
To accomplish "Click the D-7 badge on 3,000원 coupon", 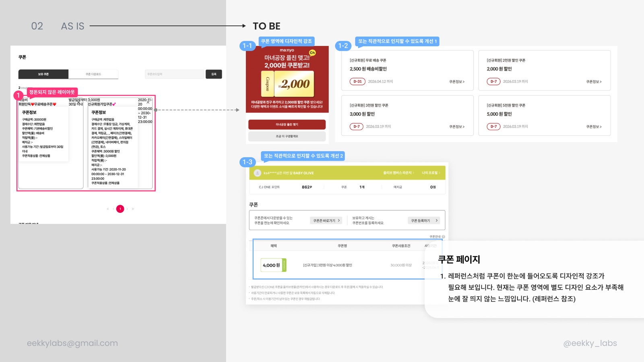I will point(357,126).
